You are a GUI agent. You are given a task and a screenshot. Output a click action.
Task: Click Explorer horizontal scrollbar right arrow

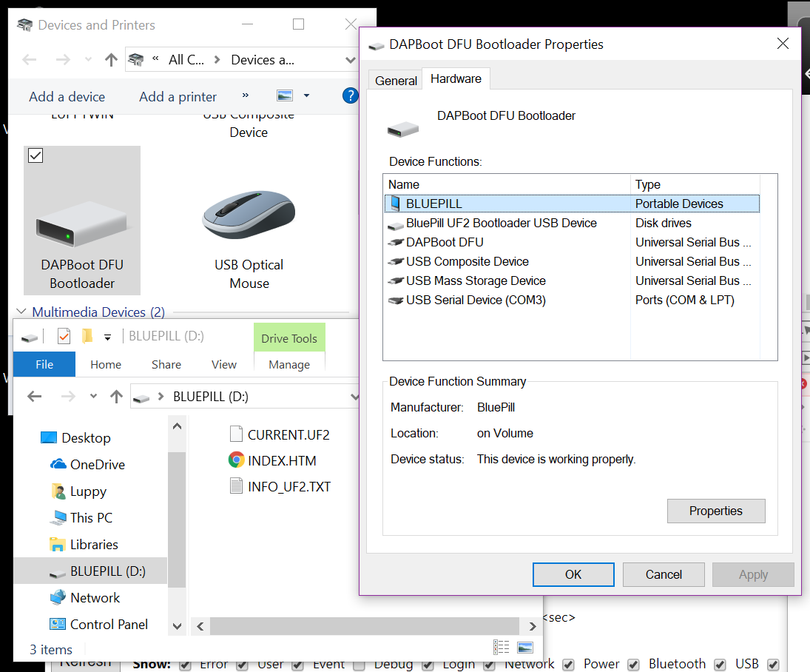[x=533, y=627]
